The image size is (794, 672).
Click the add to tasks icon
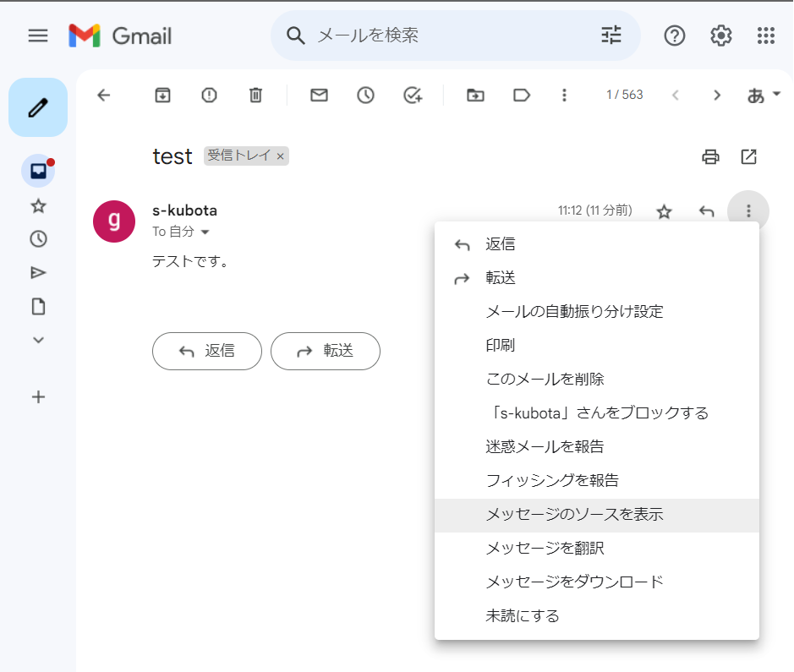(x=413, y=96)
